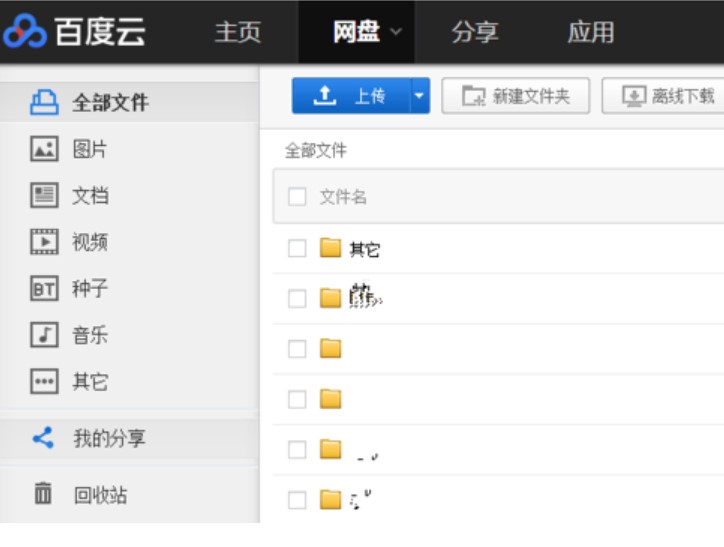The image size is (724, 547).
Task: Open the 分享 tab
Action: pos(475,32)
